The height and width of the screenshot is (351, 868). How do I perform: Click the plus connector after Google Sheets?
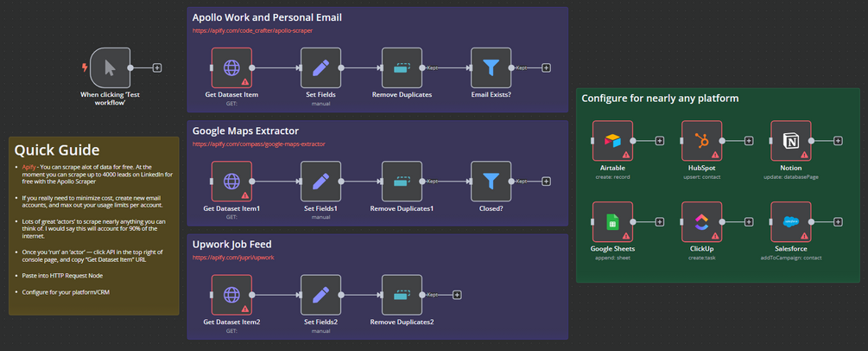point(660,222)
